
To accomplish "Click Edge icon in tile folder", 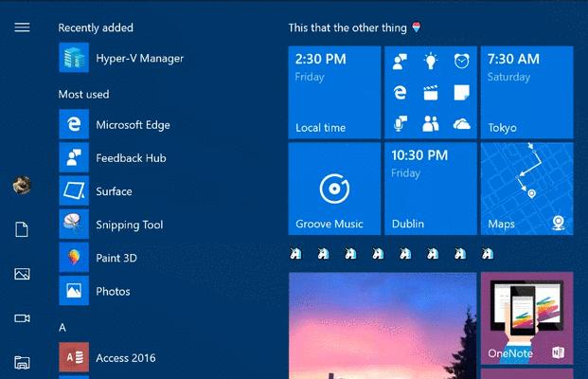I will pos(400,92).
